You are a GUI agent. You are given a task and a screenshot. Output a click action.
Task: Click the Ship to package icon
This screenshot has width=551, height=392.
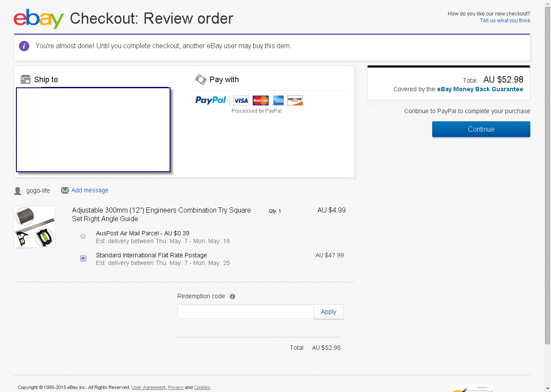point(25,79)
